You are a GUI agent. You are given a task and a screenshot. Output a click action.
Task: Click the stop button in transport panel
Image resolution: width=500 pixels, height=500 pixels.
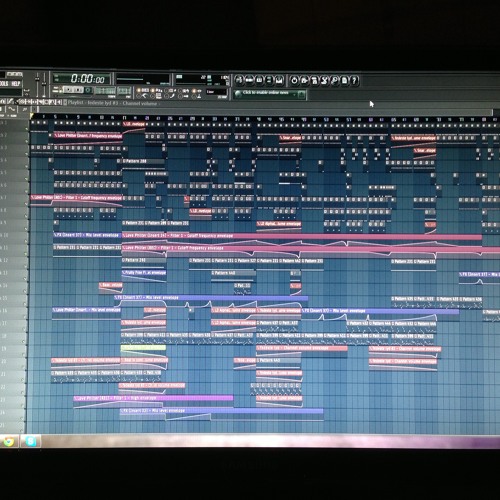click(x=78, y=90)
